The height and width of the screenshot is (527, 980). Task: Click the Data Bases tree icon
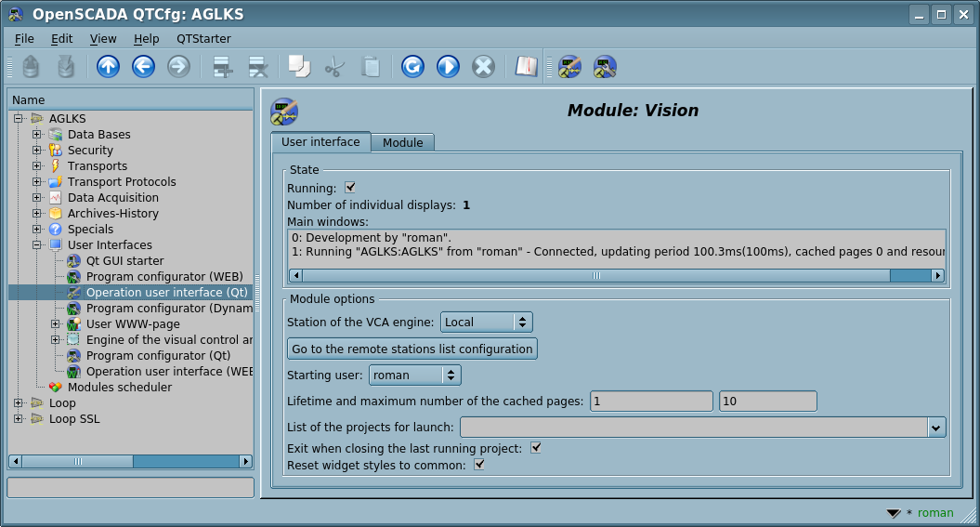pos(56,135)
